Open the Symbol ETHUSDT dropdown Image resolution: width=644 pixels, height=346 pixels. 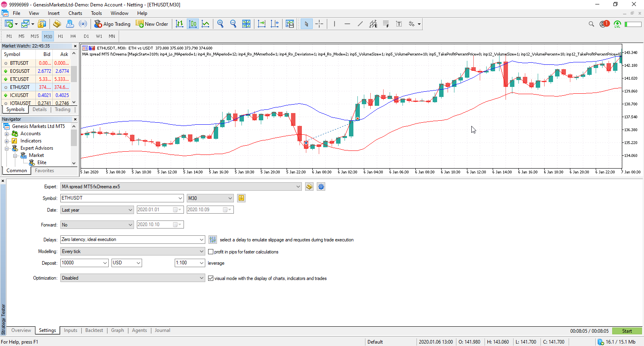coord(122,198)
